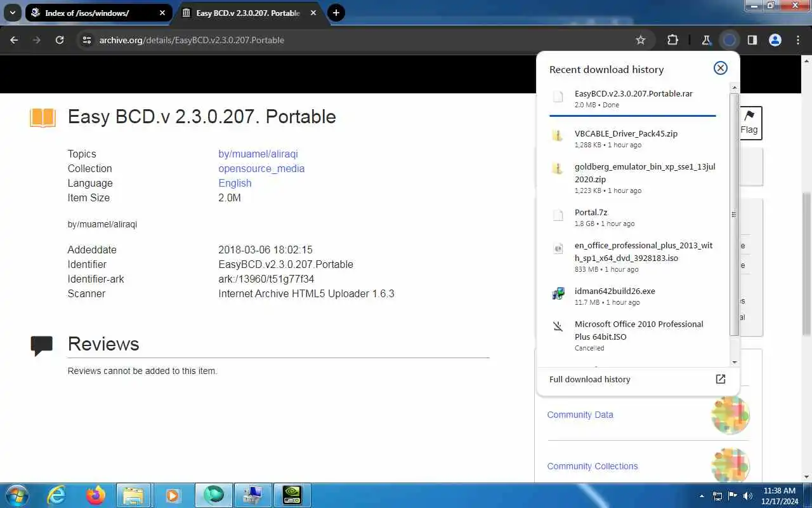Open the tab search dropdown arrow
Image resolution: width=812 pixels, height=508 pixels.
point(12,13)
